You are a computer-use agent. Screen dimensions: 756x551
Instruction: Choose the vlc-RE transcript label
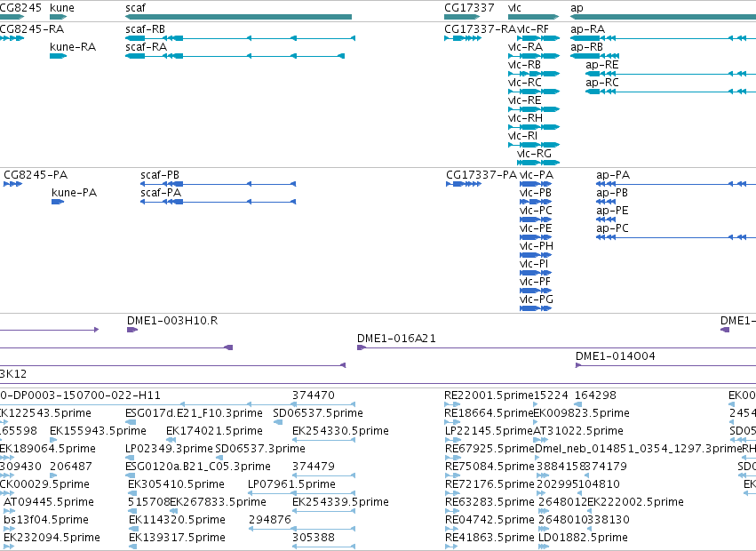click(x=524, y=100)
